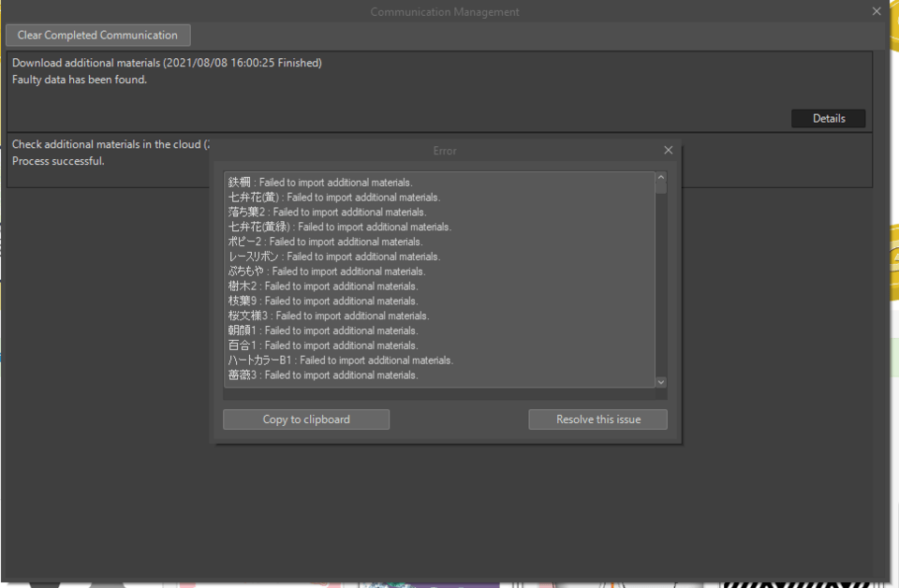Viewport: 899px width, 588px height.
Task: Click the vertical scrollbar thumb in error list
Action: (x=661, y=188)
